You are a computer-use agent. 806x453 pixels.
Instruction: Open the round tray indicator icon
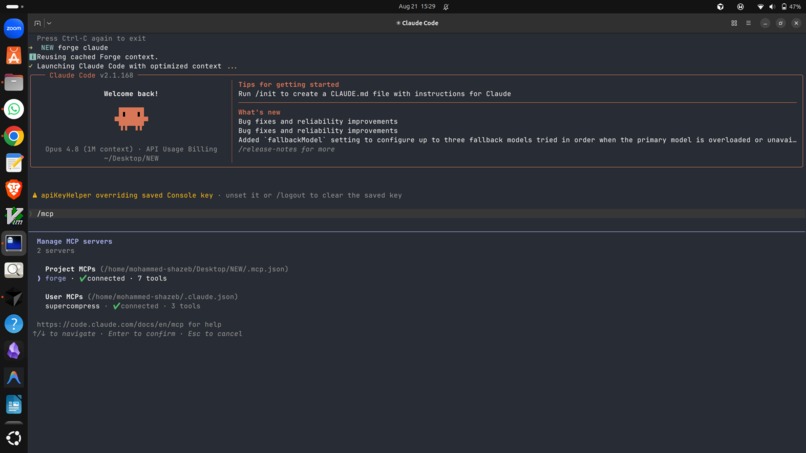point(740,7)
